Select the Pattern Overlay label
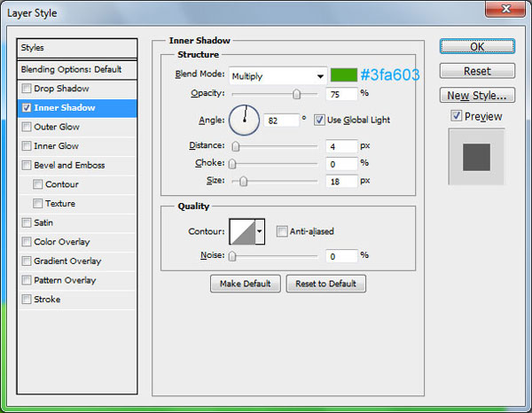The height and width of the screenshot is (413, 532). click(65, 280)
